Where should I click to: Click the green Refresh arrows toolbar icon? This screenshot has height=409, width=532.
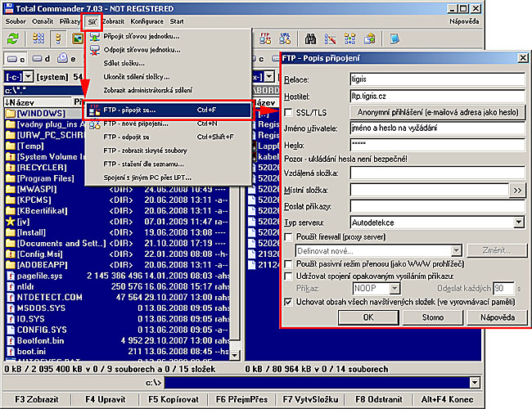point(13,38)
